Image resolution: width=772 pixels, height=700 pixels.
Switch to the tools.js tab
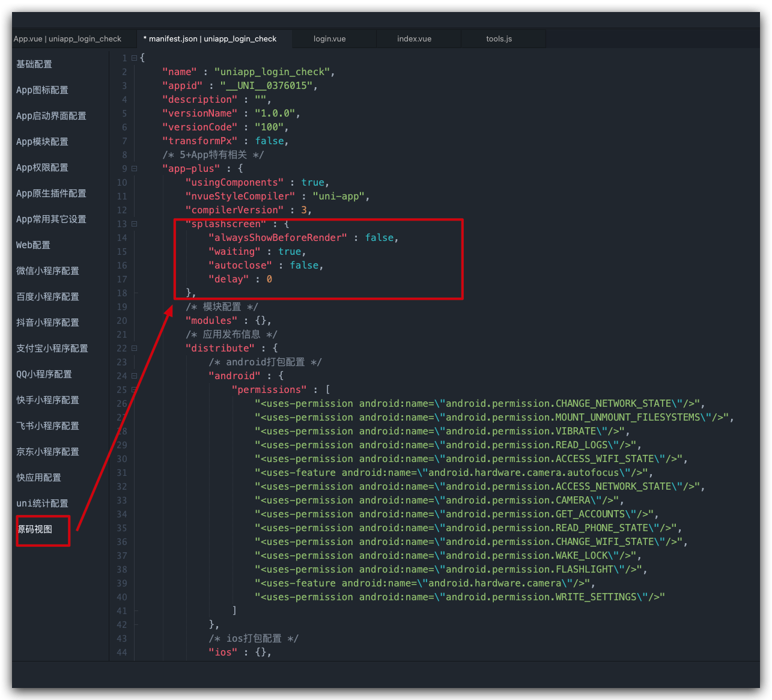point(499,38)
